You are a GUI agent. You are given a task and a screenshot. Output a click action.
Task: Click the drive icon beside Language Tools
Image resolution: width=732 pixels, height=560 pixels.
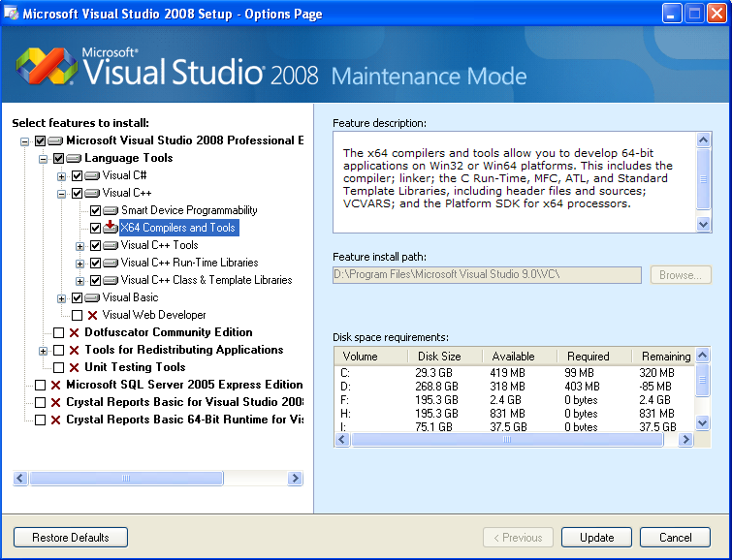tap(74, 158)
